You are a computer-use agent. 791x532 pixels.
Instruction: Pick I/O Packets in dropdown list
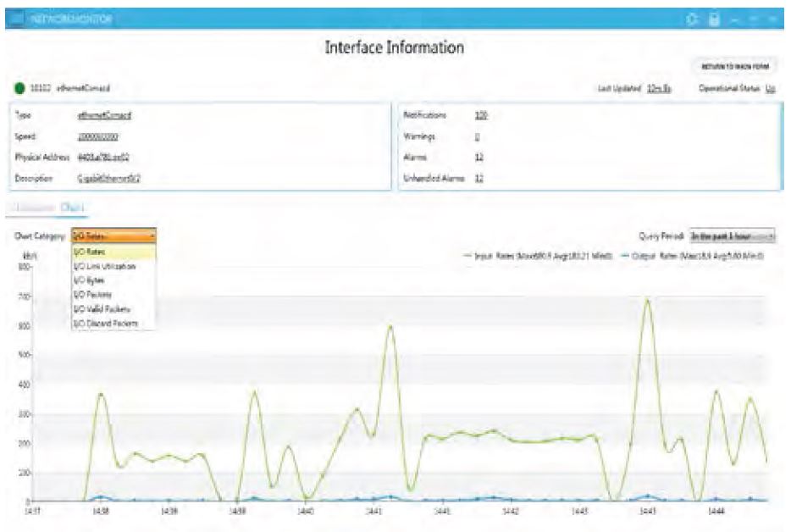coord(93,294)
